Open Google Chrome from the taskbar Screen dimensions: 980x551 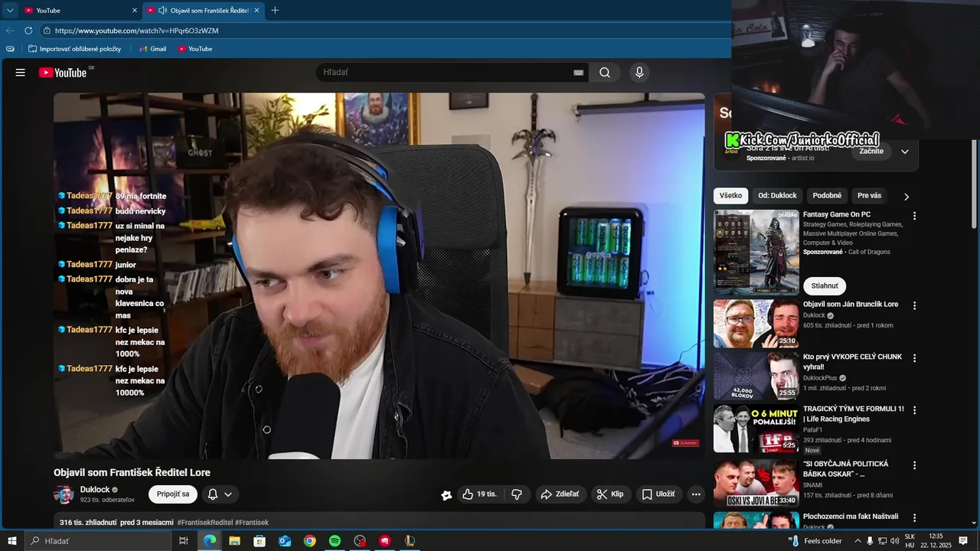click(309, 541)
